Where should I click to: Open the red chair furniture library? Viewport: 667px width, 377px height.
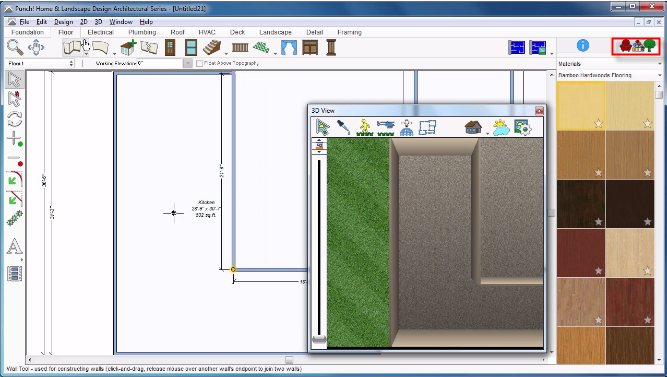[625, 45]
